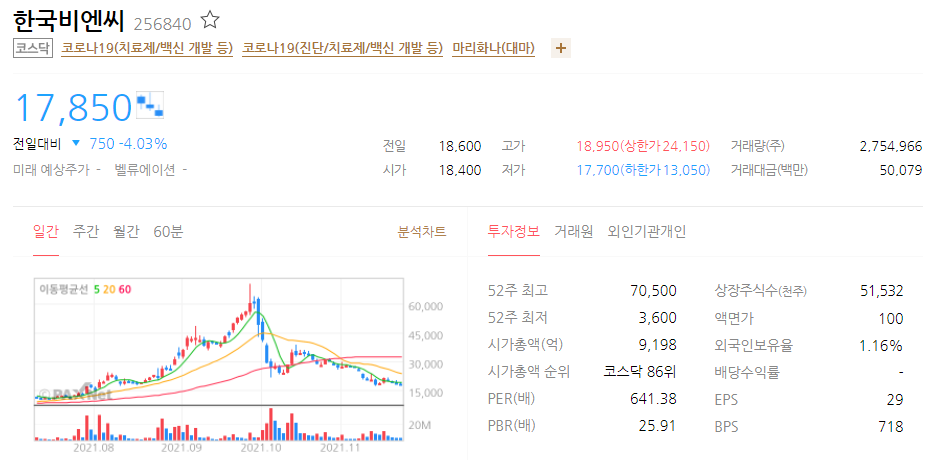Select the 투자정보 tab
Viewport: 939px width, 472px height.
pyautogui.click(x=514, y=231)
